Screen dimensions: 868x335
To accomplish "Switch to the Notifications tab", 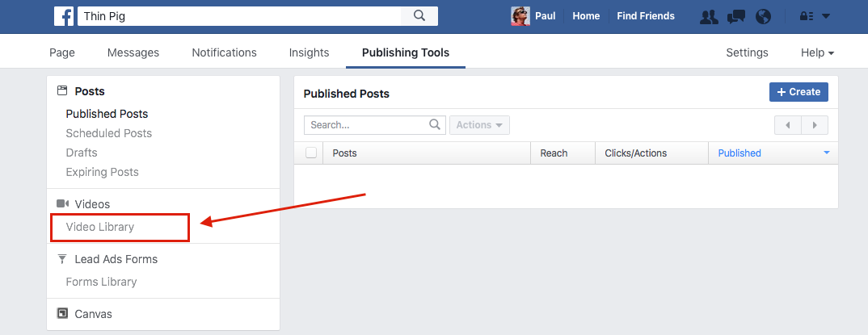I will click(x=224, y=52).
